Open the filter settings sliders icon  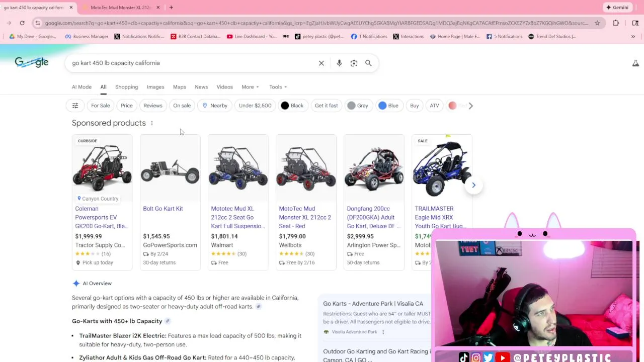tap(75, 106)
